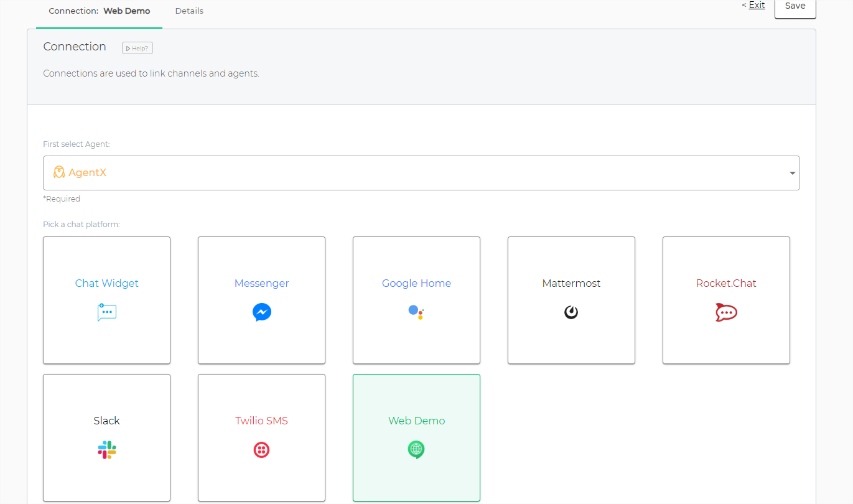Click the Web Demo green globe icon
853x504 pixels.
[x=416, y=449]
